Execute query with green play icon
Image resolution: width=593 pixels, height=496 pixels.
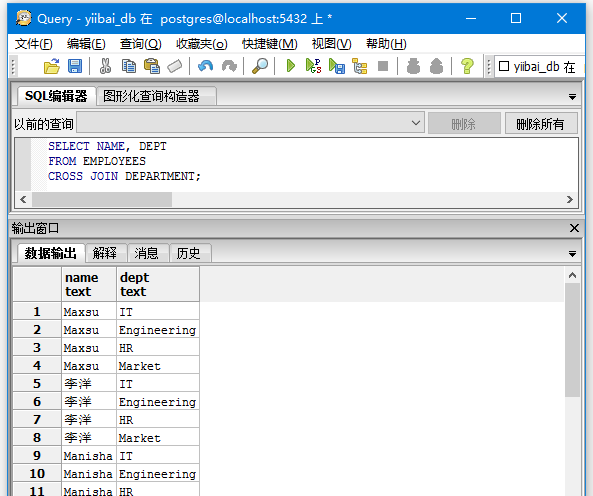pos(290,67)
